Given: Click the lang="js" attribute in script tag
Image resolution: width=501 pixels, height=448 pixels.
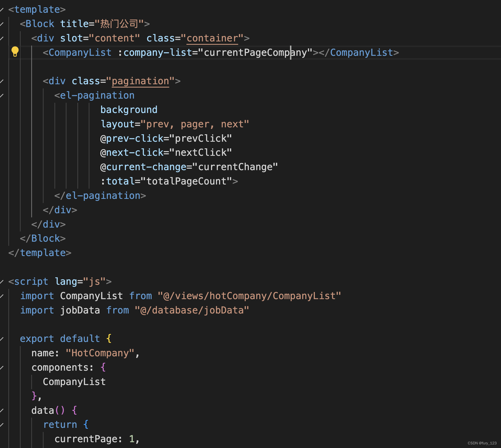Looking at the screenshot, I should pyautogui.click(x=80, y=281).
